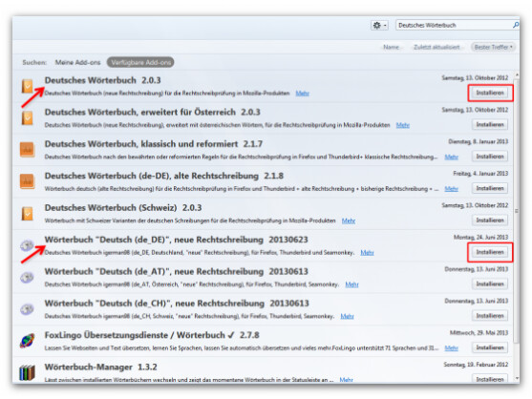
Task: Sort by Zuletzt aktualisiert
Action: coord(436,47)
